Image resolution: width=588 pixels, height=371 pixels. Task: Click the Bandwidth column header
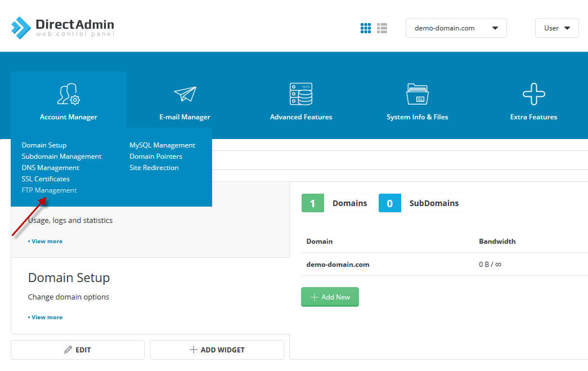pos(497,241)
